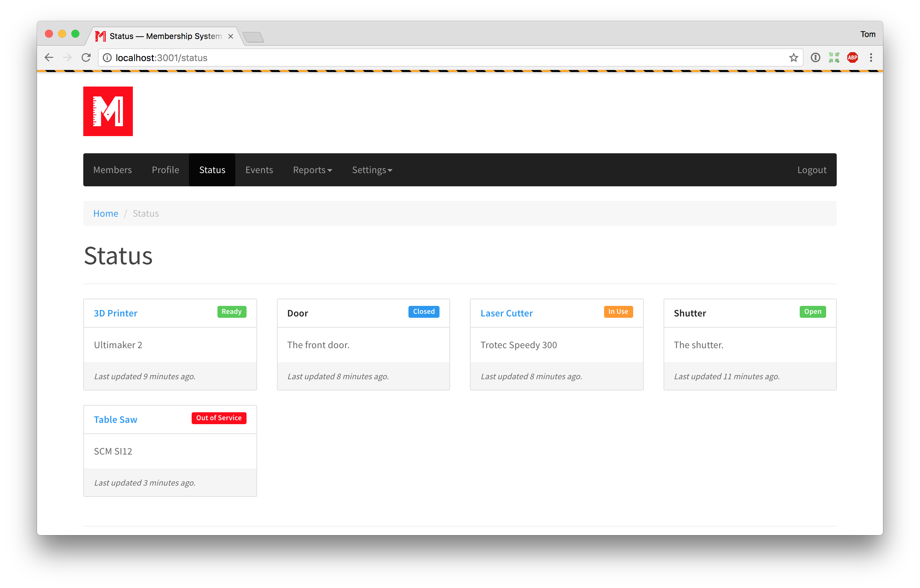
Task: Click the Out of Service badge
Action: tap(219, 418)
